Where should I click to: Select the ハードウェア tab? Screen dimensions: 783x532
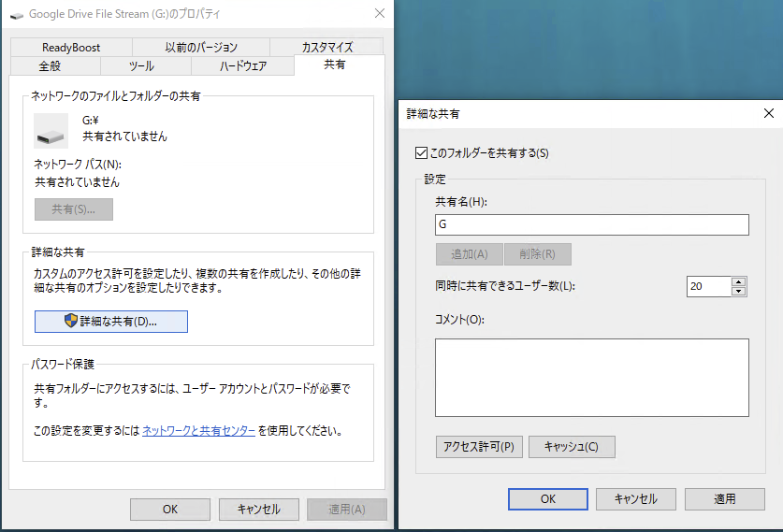click(x=242, y=66)
